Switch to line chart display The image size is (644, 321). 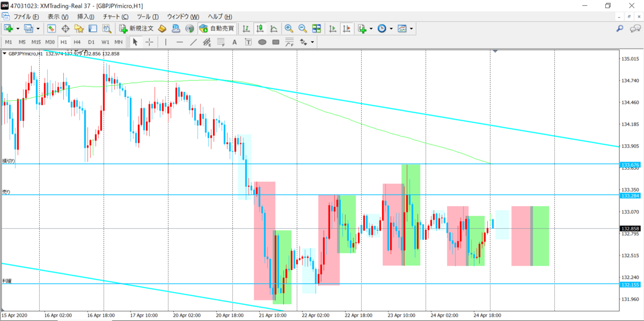pyautogui.click(x=274, y=28)
